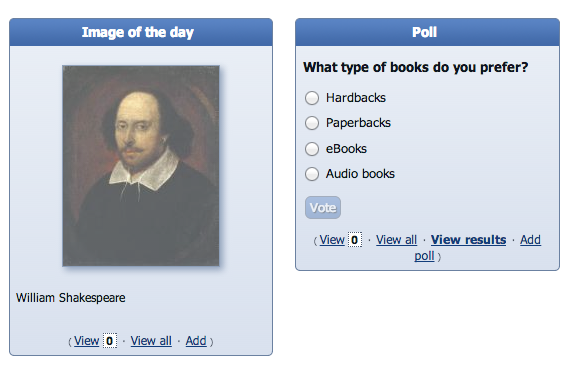Open View results link in Poll
Viewport: 571px width, 370px height.
468,240
